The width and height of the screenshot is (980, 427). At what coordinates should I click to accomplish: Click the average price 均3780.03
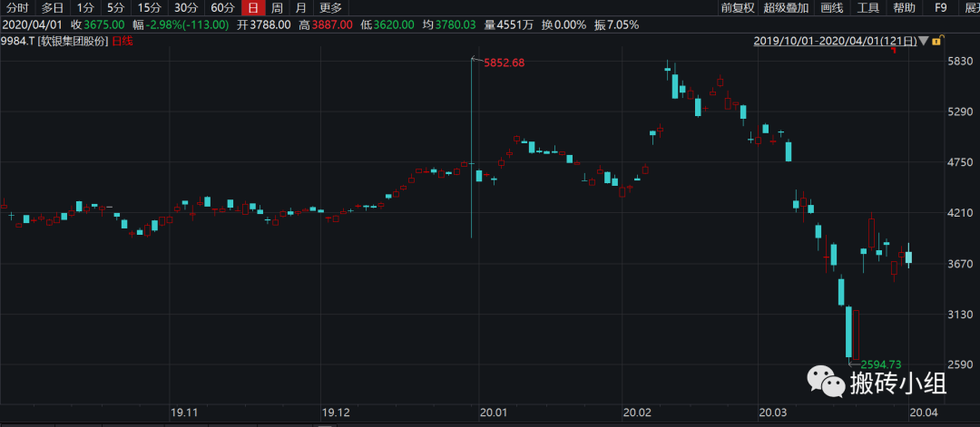pyautogui.click(x=449, y=25)
